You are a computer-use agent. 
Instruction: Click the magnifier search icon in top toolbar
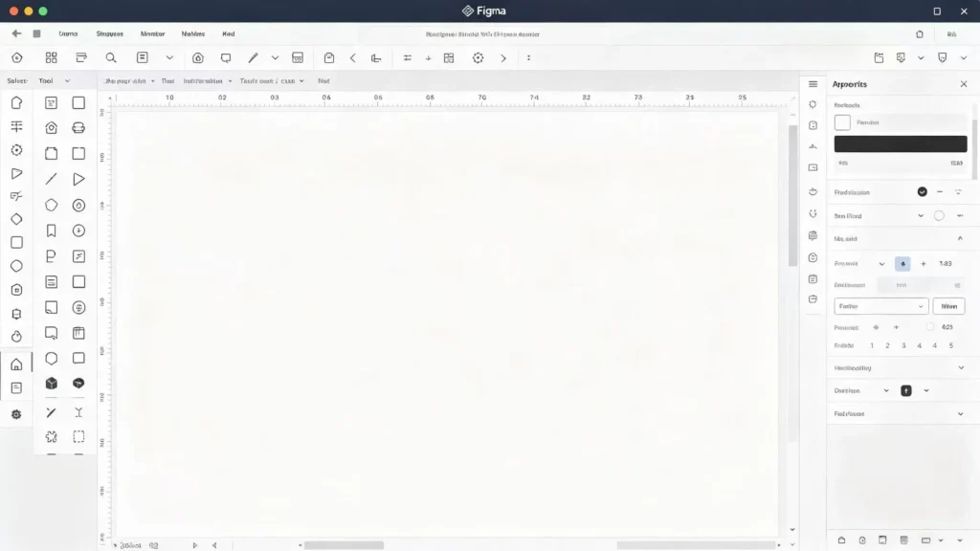click(x=111, y=58)
